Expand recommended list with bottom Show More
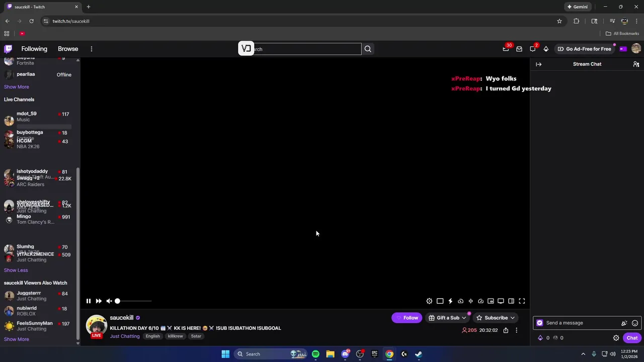The image size is (644, 362). pyautogui.click(x=16, y=339)
